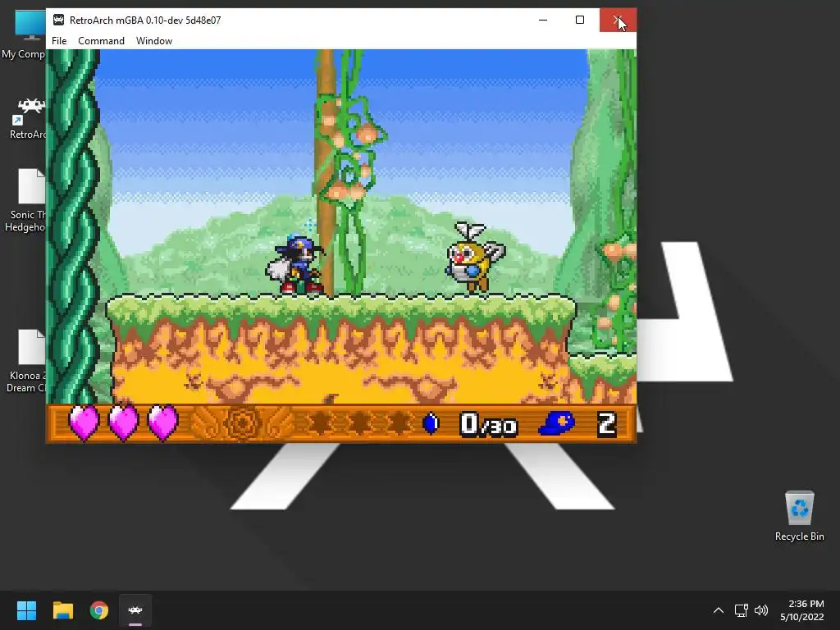Maximize the RetroArch mGBA window
This screenshot has height=630, width=840.
click(x=580, y=20)
